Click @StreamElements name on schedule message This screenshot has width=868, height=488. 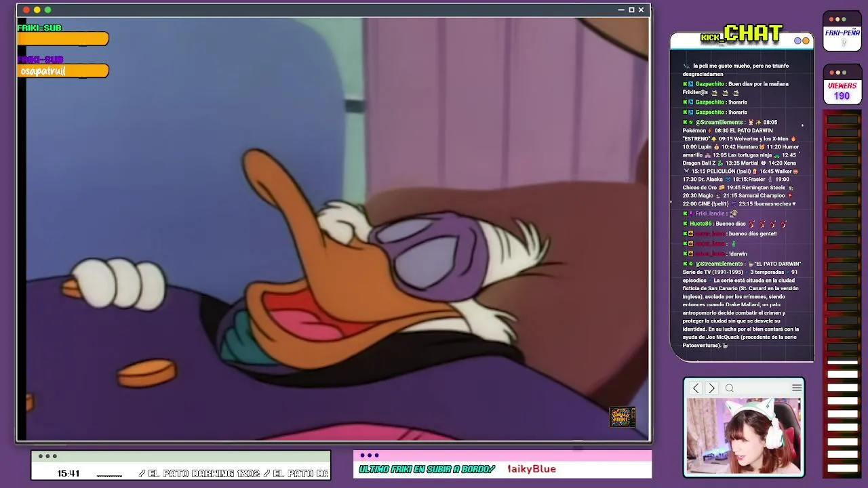(719, 122)
